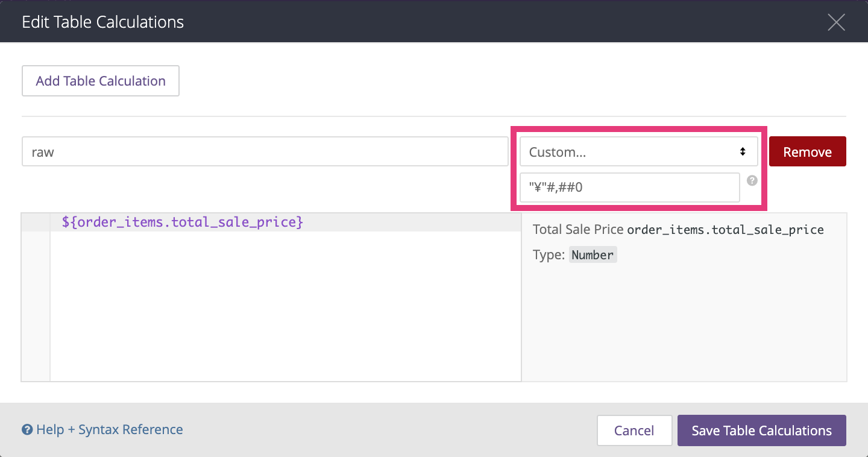The width and height of the screenshot is (868, 457).
Task: Edit the calculation name field showing raw
Action: tap(265, 151)
